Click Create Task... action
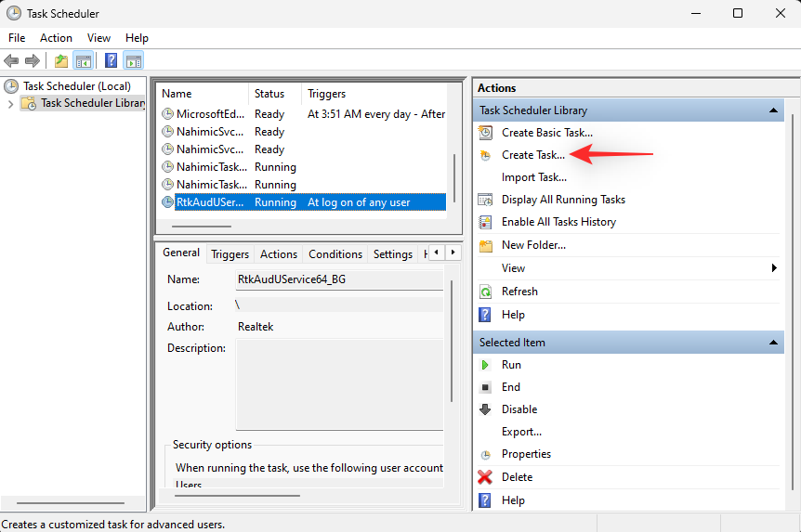The height and width of the screenshot is (532, 801). [x=533, y=155]
